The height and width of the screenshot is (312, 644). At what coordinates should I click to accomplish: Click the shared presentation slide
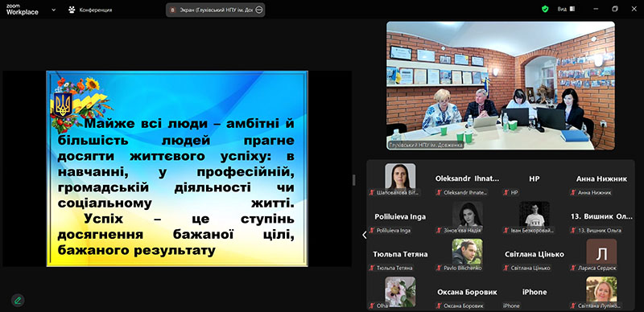point(177,169)
